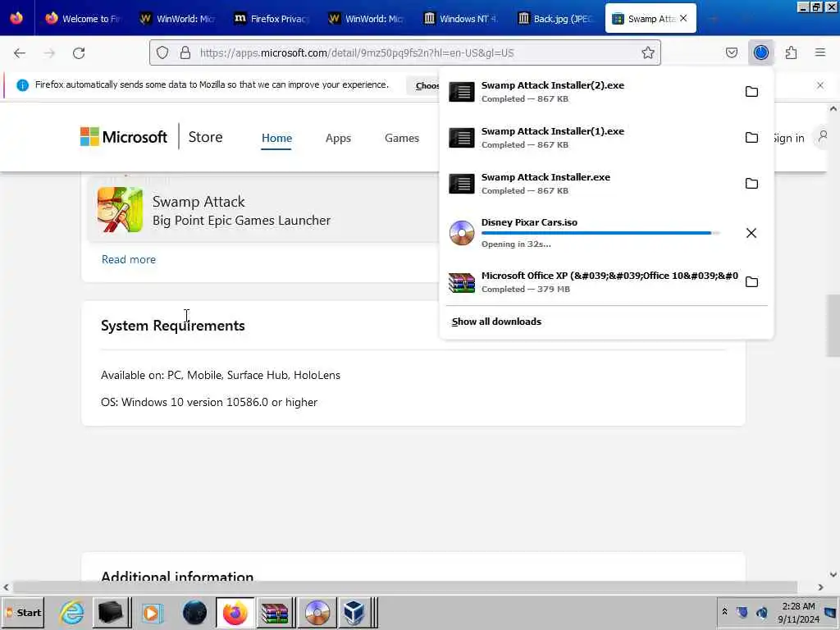840x630 pixels.
Task: Show Microsoft Office XP archive in folder
Action: [x=751, y=282]
